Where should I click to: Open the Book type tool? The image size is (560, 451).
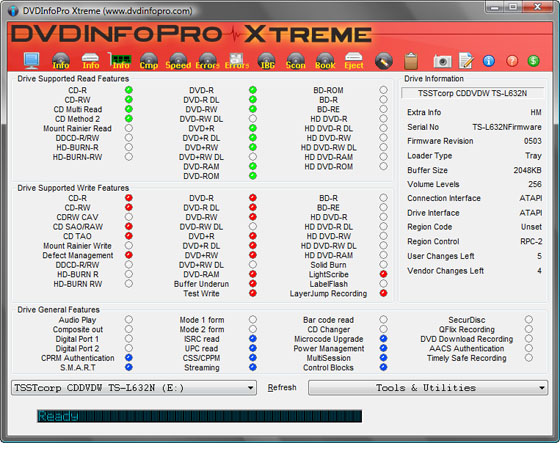coord(325,61)
